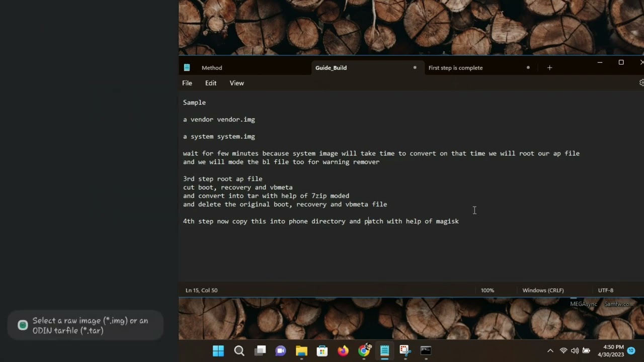Click the Notepad app icon in title bar
This screenshot has height=362, width=644.
pyautogui.click(x=187, y=67)
